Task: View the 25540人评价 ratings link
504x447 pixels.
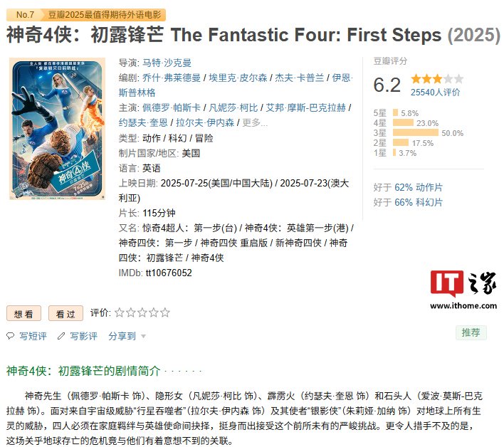Action: click(435, 92)
